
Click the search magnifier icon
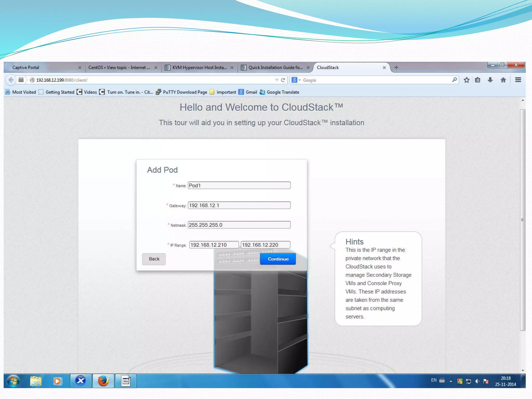click(x=454, y=80)
